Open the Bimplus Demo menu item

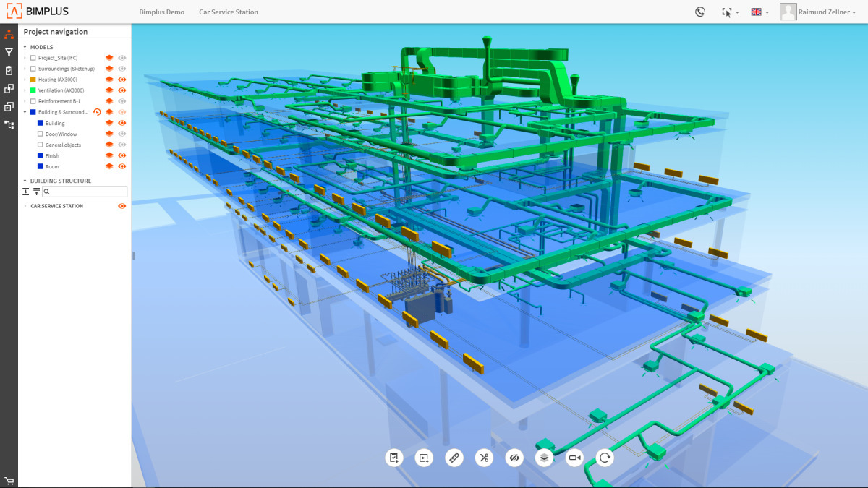[161, 12]
